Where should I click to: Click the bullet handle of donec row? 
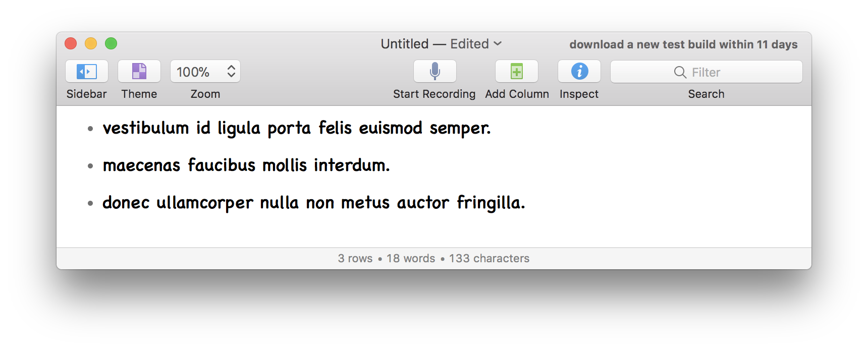coord(90,203)
